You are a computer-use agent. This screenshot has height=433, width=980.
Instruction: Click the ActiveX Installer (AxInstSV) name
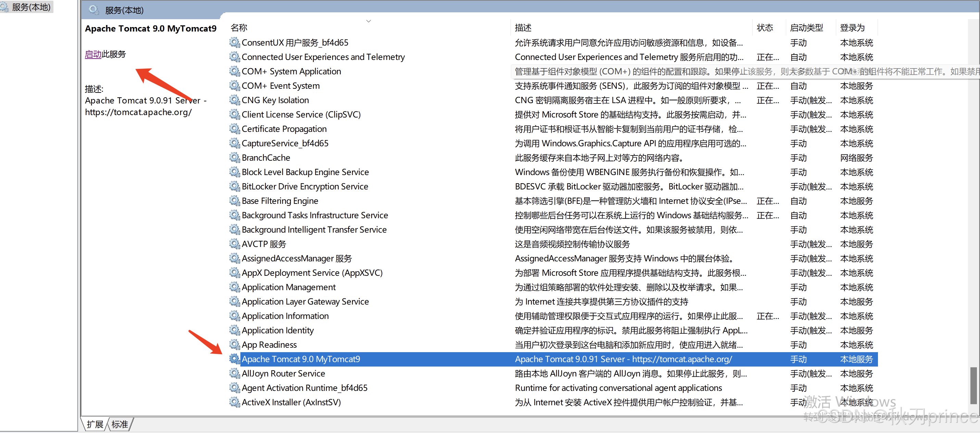(x=291, y=402)
